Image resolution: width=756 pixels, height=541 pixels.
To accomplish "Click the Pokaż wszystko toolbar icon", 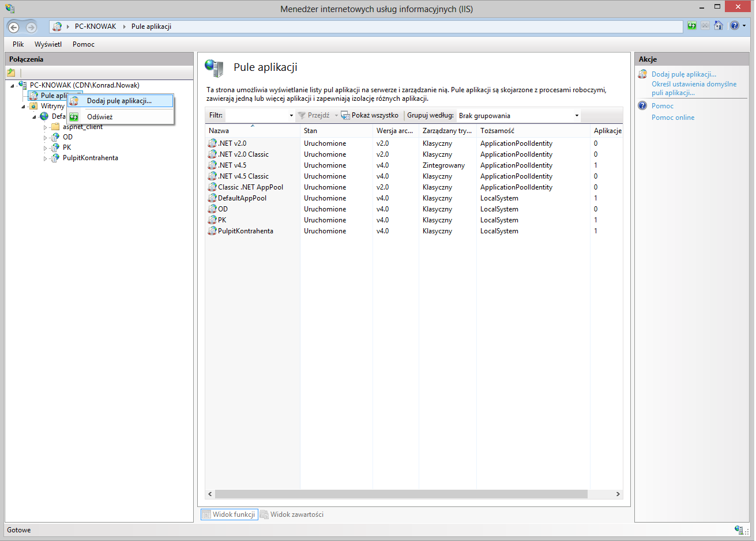I will [x=345, y=115].
